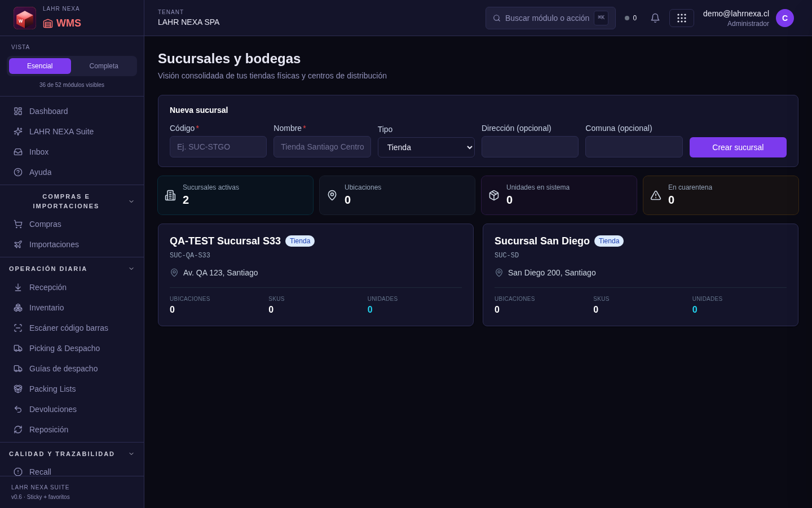Viewport: 812px width, 508px height.
Task: Open the user avatar C menu
Action: (785, 18)
